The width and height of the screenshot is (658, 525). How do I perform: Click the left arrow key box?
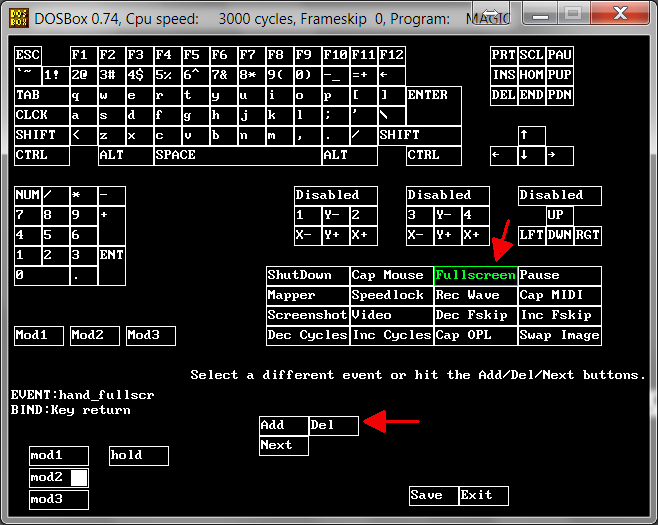(x=504, y=156)
